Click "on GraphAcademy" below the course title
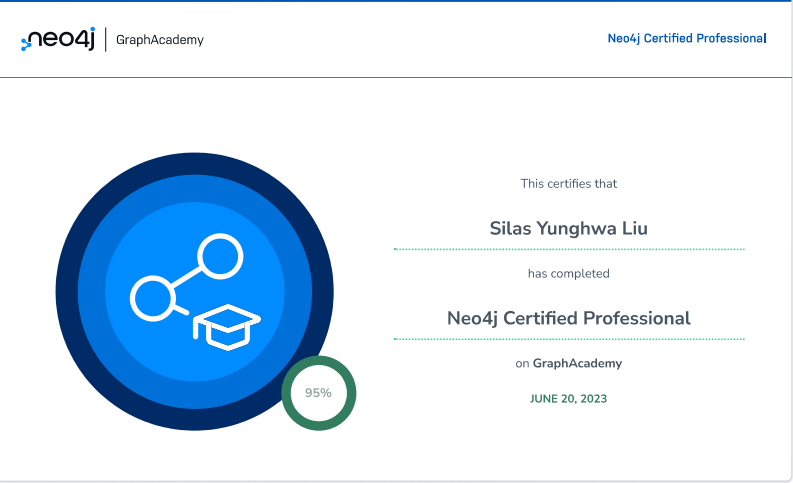793x483 pixels. [569, 363]
